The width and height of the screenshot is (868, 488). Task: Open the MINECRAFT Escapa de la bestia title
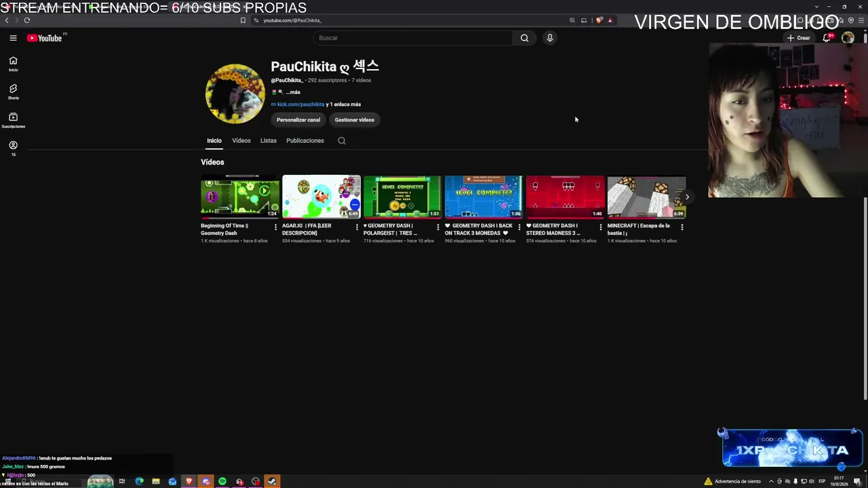(639, 229)
